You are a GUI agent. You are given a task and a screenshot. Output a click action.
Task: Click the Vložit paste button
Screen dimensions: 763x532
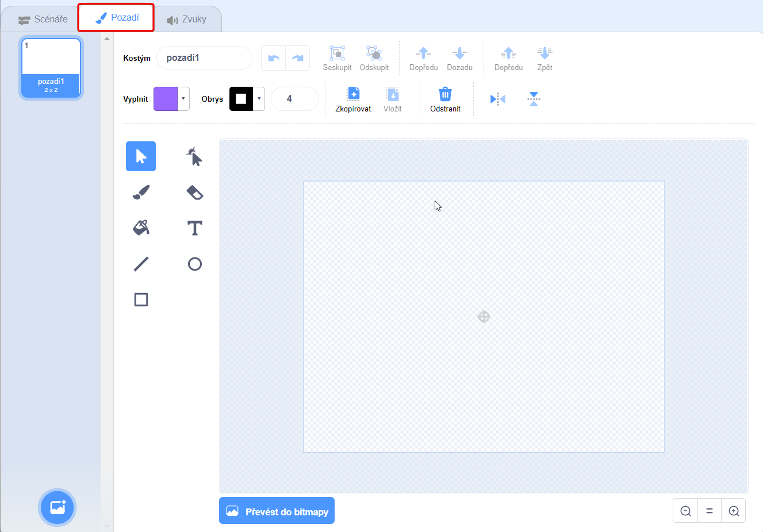(x=393, y=99)
